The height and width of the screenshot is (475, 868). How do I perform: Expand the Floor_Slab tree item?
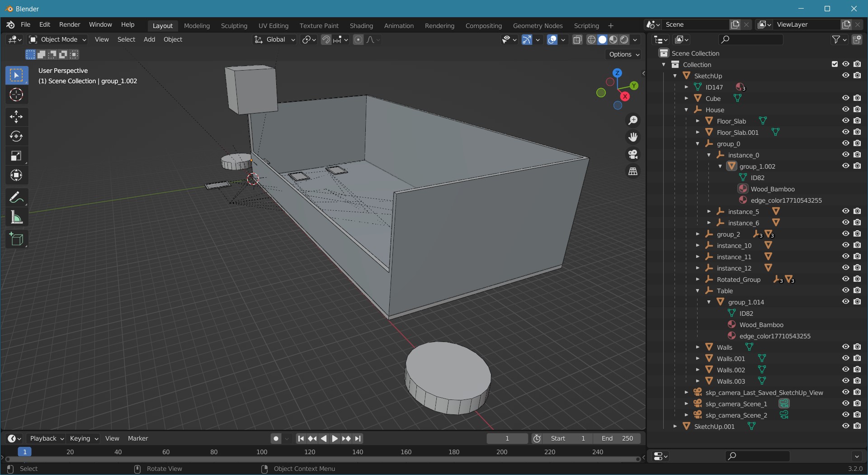[x=698, y=121]
